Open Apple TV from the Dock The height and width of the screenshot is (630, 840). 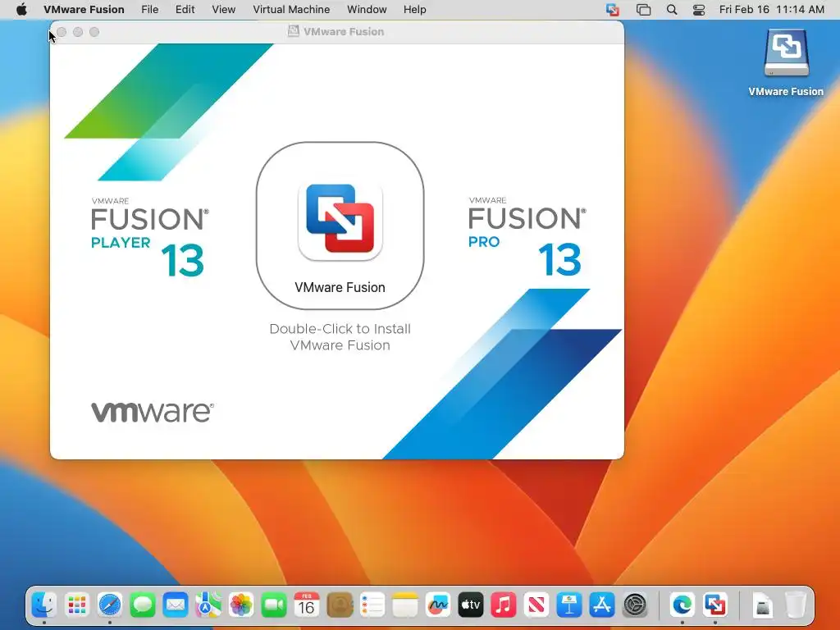pyautogui.click(x=471, y=605)
